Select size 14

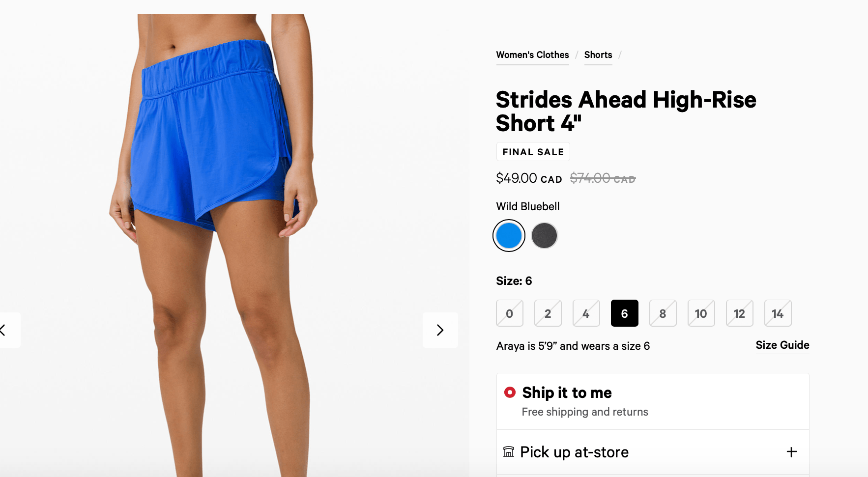click(x=778, y=313)
